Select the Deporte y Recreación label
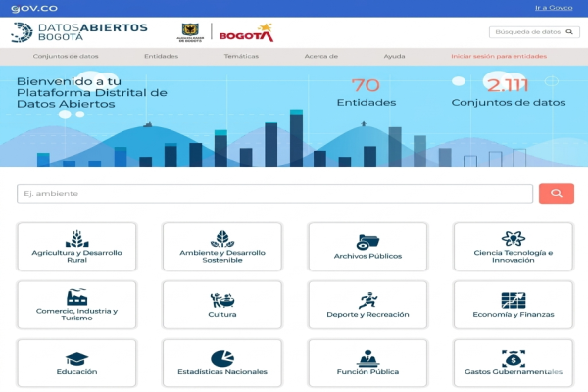The image size is (588, 392). coord(367,314)
